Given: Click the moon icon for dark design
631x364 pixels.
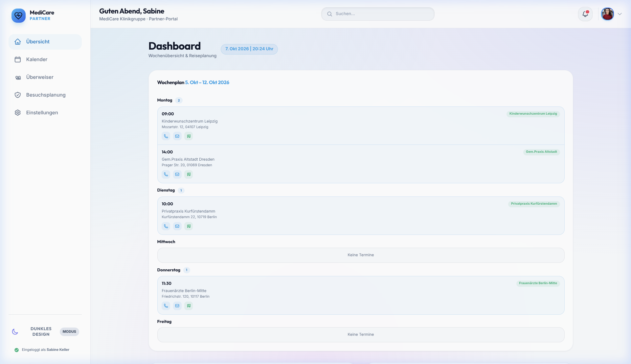Looking at the screenshot, I should click(x=15, y=331).
